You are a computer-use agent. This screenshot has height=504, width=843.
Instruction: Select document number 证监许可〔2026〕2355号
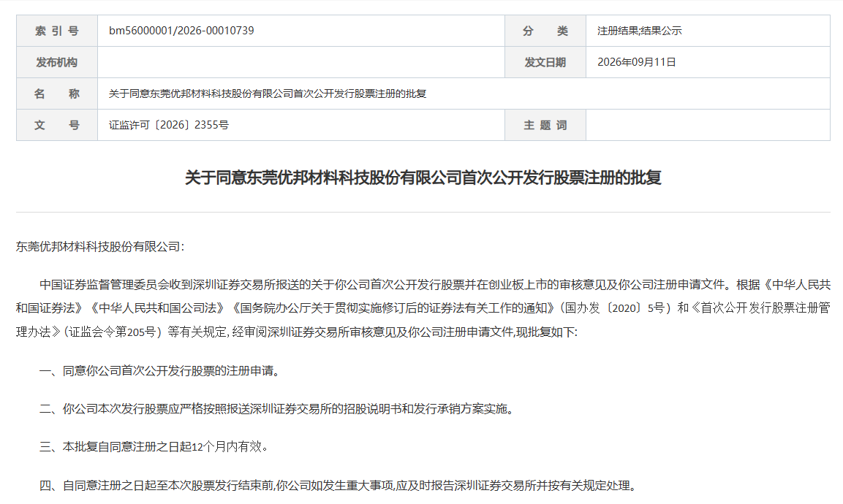pyautogui.click(x=168, y=125)
